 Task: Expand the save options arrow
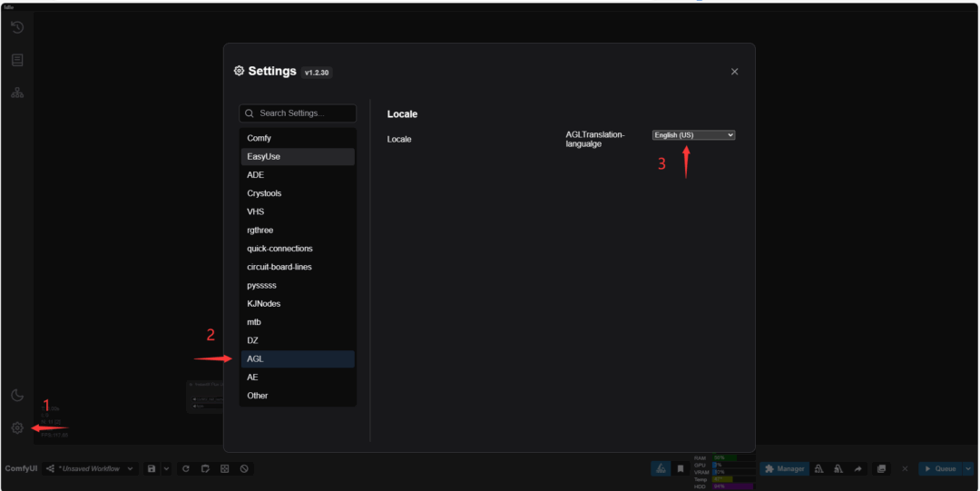click(166, 468)
